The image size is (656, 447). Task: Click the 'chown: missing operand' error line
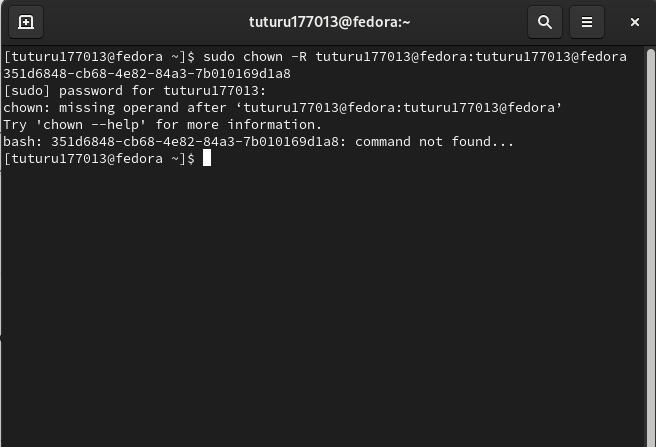[x=282, y=108]
